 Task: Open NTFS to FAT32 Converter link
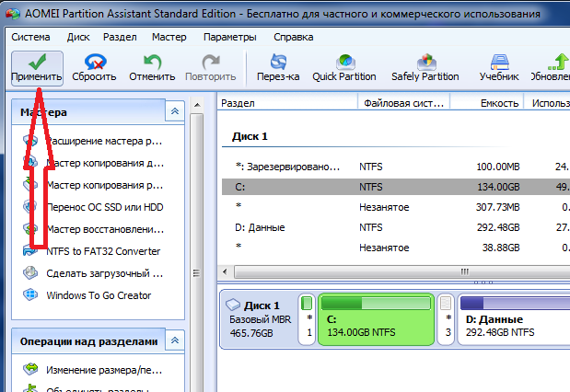click(x=103, y=251)
